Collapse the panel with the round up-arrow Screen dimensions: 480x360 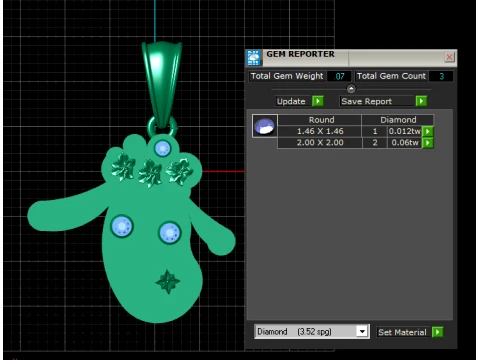tap(351, 89)
